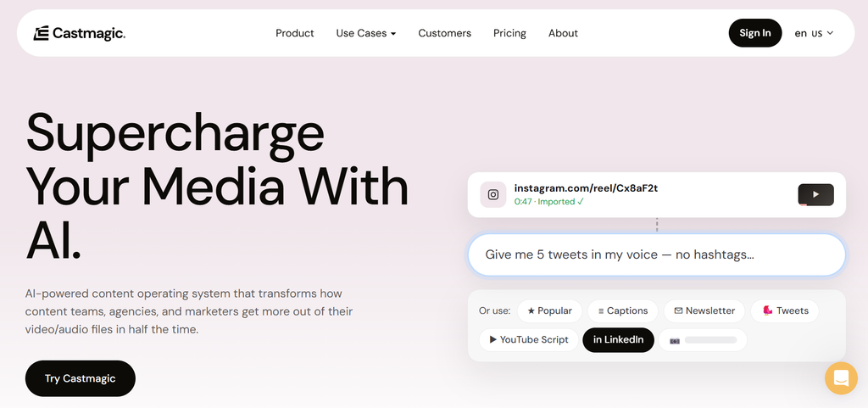Click the instagram.com/reel/Cx8aF2t link text
The image size is (868, 408).
pyautogui.click(x=586, y=188)
